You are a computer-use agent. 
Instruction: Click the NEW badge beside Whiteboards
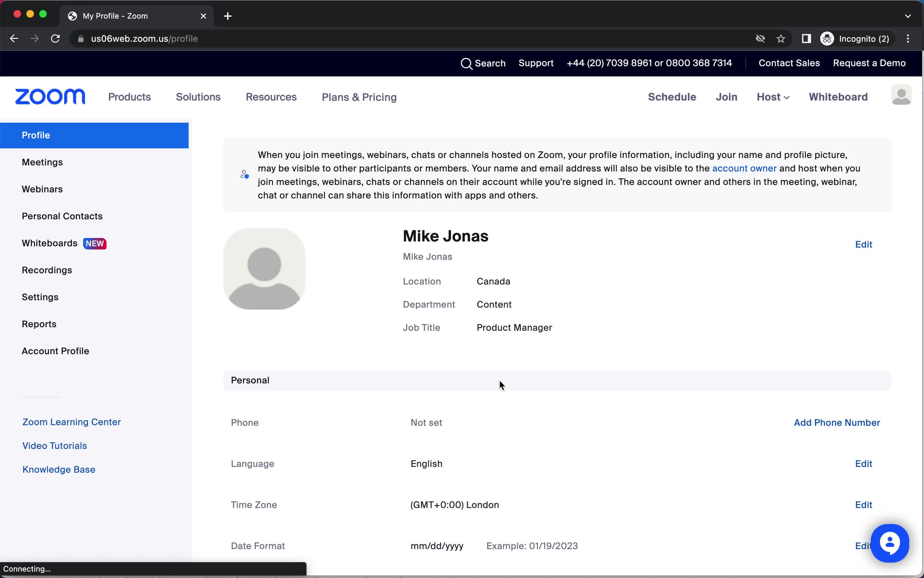click(95, 243)
